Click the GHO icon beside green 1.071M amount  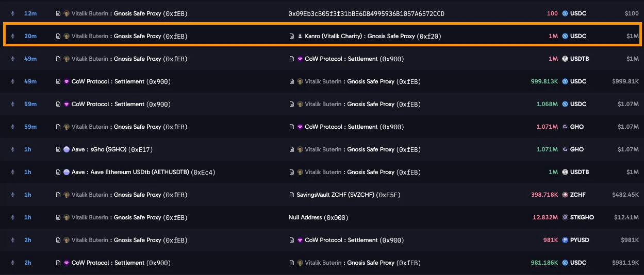[565, 149]
